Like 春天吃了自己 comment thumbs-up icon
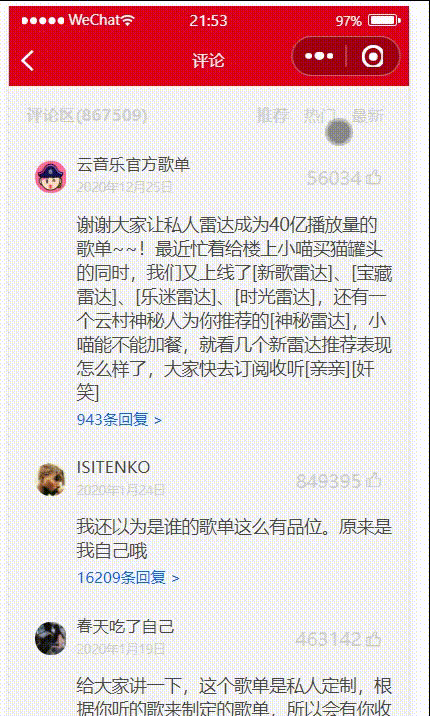 coord(374,638)
